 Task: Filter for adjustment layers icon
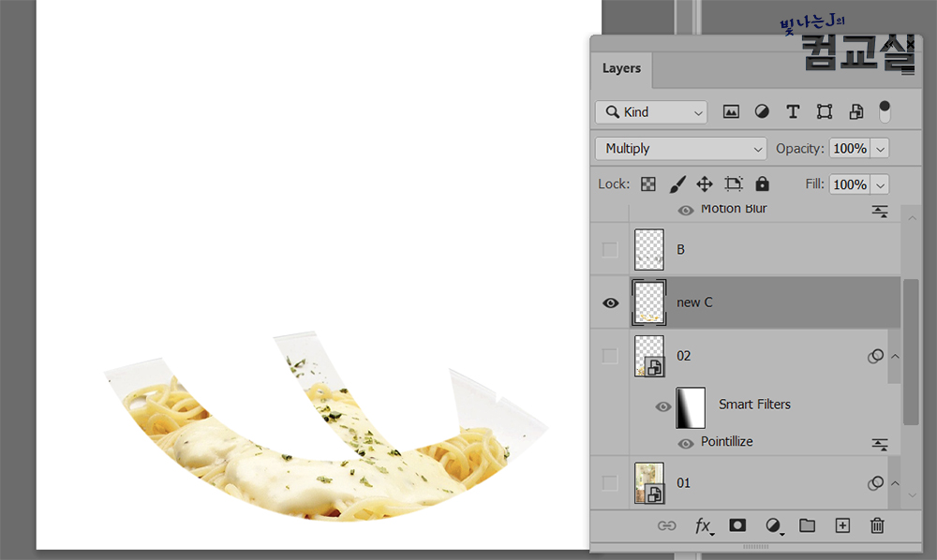(762, 111)
